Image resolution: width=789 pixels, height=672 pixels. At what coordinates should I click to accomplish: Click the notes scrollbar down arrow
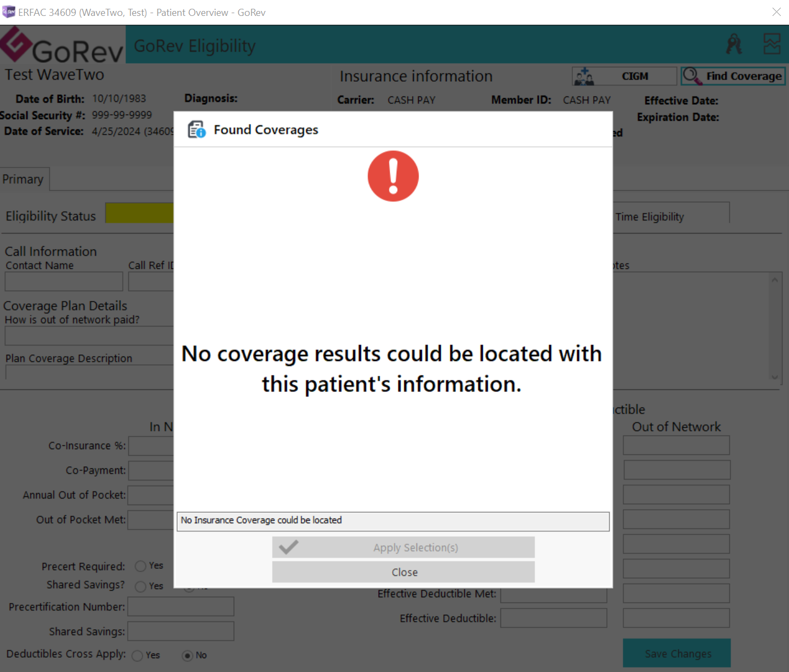(x=774, y=377)
